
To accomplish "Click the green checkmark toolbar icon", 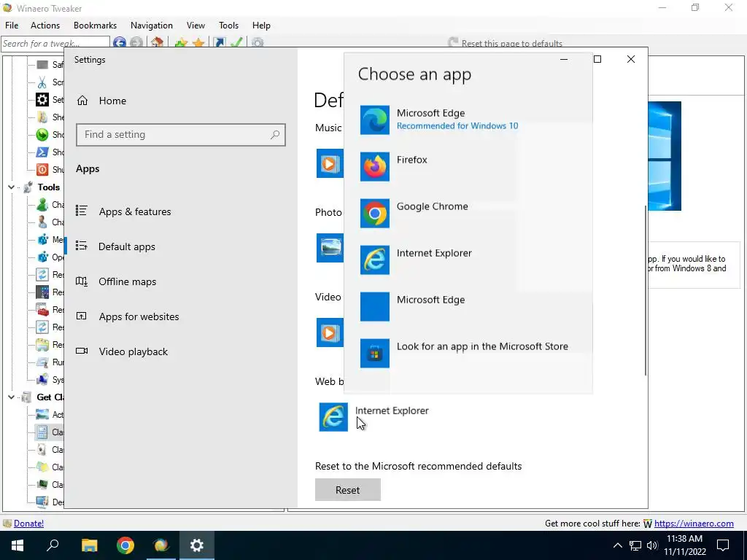I will [x=237, y=43].
